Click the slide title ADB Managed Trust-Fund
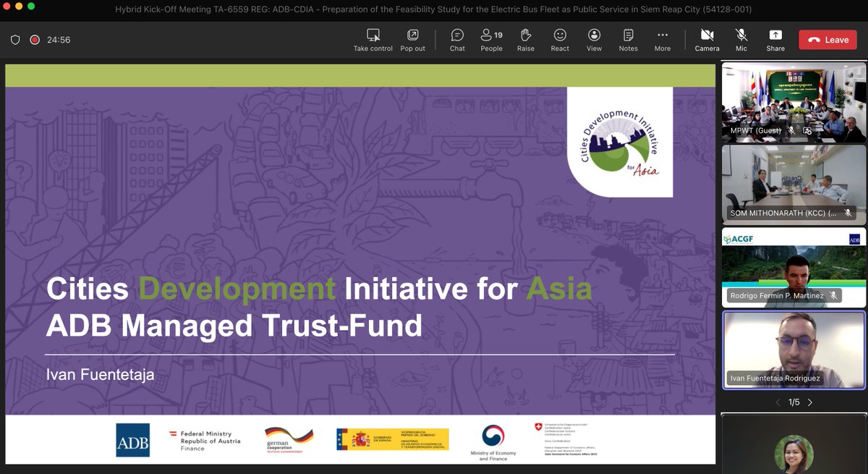868x474 pixels. pyautogui.click(x=234, y=326)
